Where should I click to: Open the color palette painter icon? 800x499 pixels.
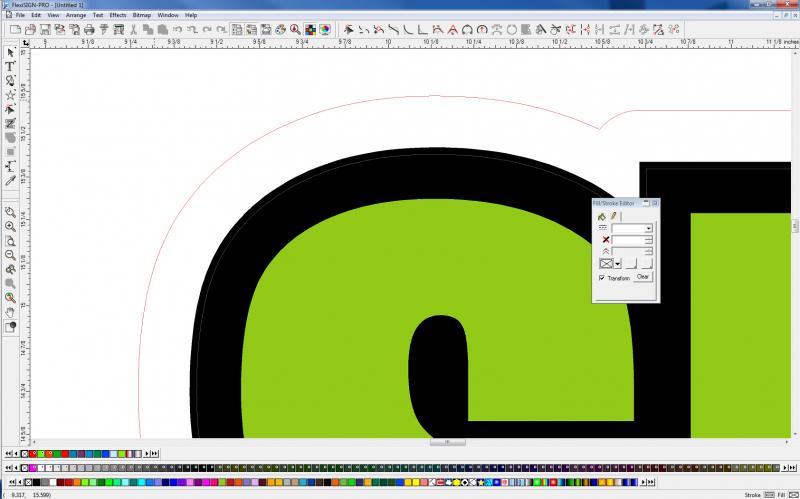click(281, 30)
